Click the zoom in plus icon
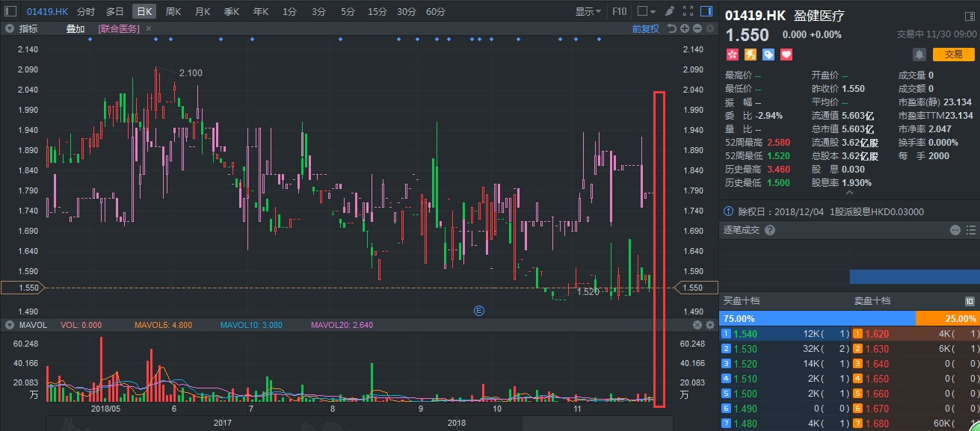This screenshot has width=980, height=431. coord(685,29)
